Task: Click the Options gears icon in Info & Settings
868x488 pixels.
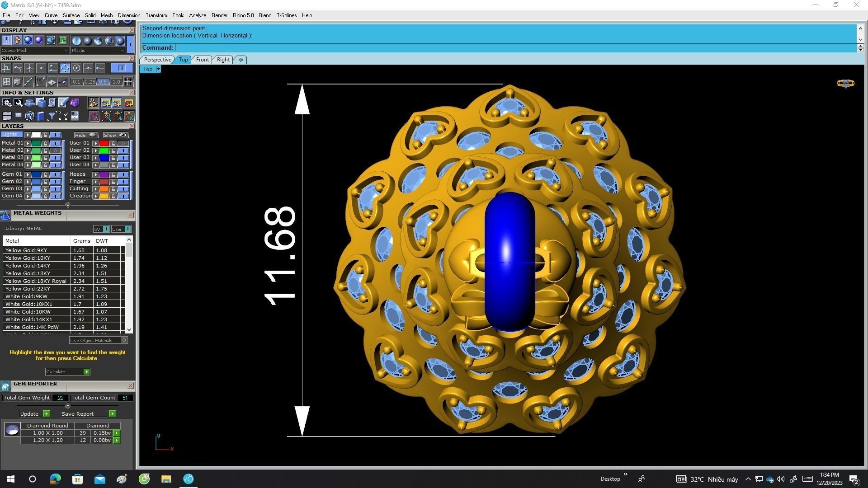Action: click(7, 103)
